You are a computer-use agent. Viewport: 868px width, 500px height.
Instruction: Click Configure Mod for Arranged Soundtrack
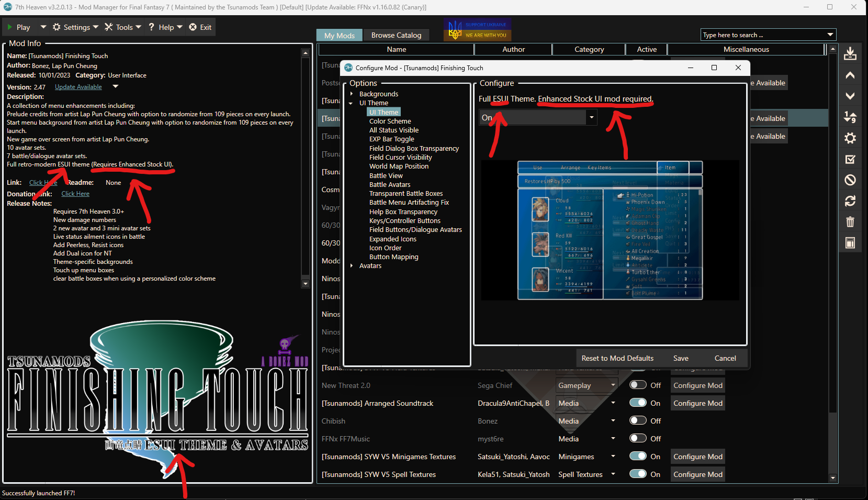pyautogui.click(x=698, y=403)
